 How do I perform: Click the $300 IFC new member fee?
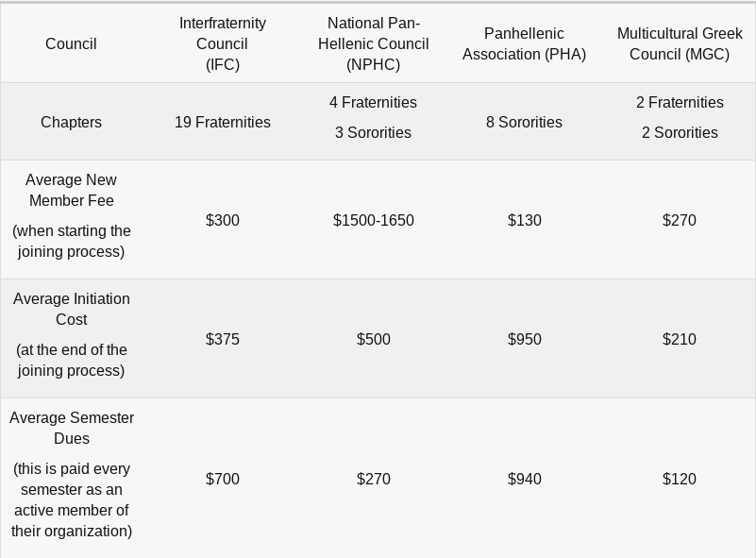click(x=223, y=220)
